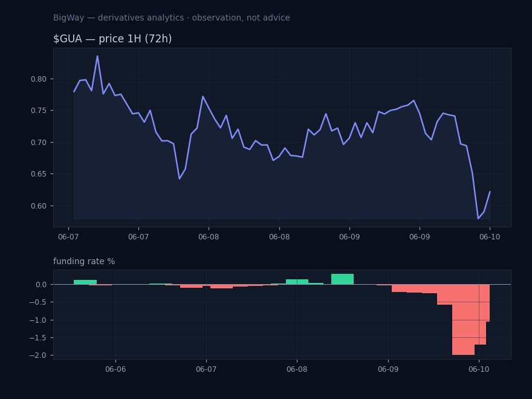
Task: Click the tallest green funding rate bar
Action: coord(342,279)
